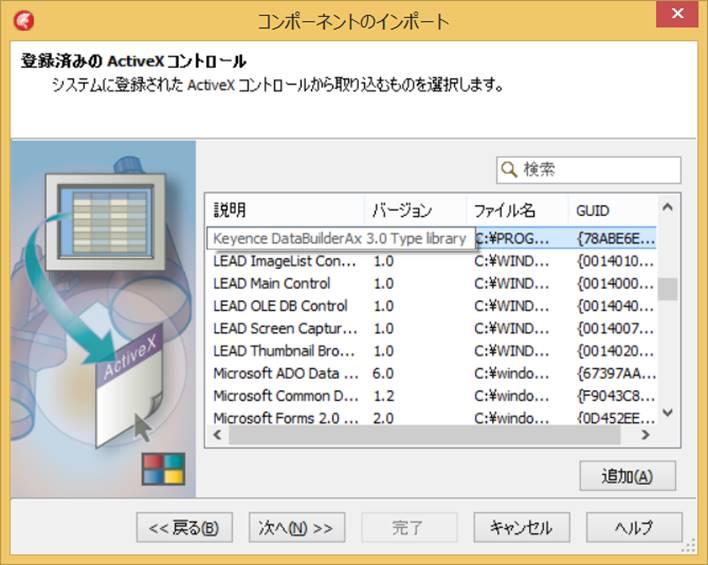Sort list by 説明 column header
The image size is (708, 565).
point(285,210)
